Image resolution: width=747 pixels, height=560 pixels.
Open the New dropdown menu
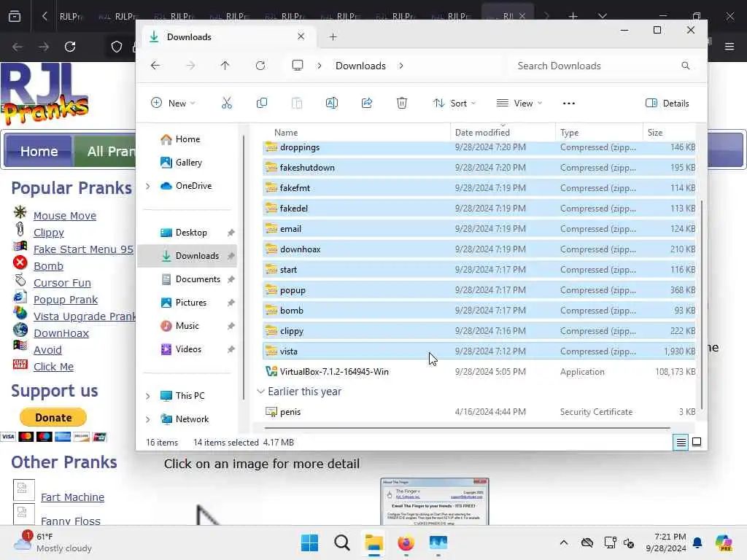tap(173, 103)
